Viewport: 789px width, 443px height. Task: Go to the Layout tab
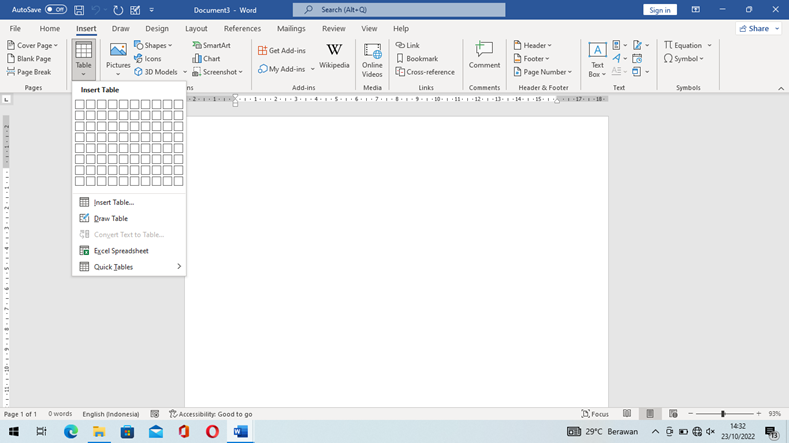[196, 29]
